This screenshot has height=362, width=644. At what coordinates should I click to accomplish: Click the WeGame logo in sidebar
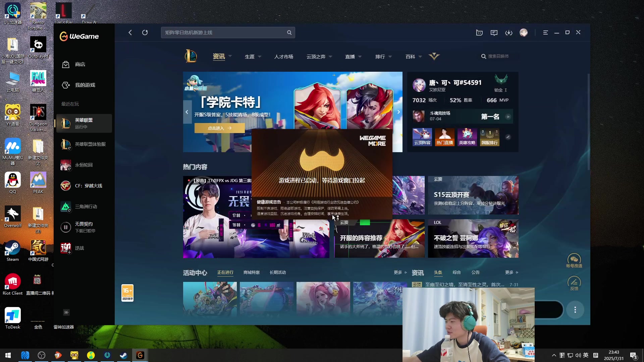pyautogui.click(x=79, y=36)
